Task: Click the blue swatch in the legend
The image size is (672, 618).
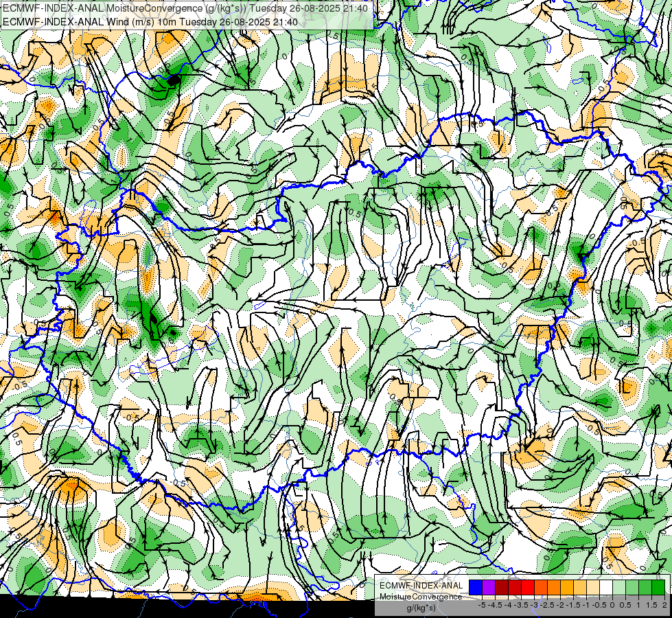Action: pos(476,588)
